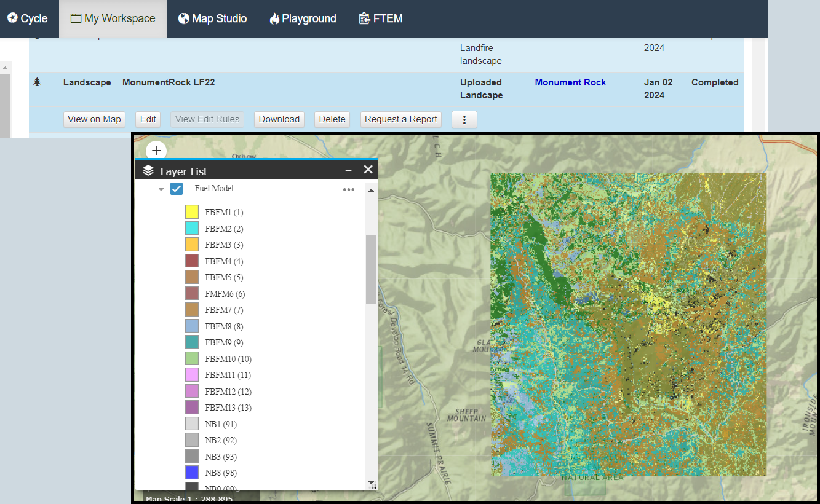The width and height of the screenshot is (820, 504).
Task: Open the FTEM tab
Action: coord(381,18)
